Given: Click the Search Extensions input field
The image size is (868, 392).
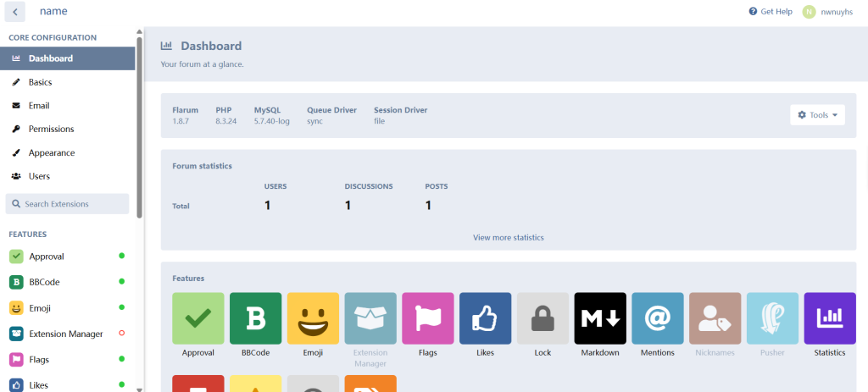Looking at the screenshot, I should [x=67, y=204].
